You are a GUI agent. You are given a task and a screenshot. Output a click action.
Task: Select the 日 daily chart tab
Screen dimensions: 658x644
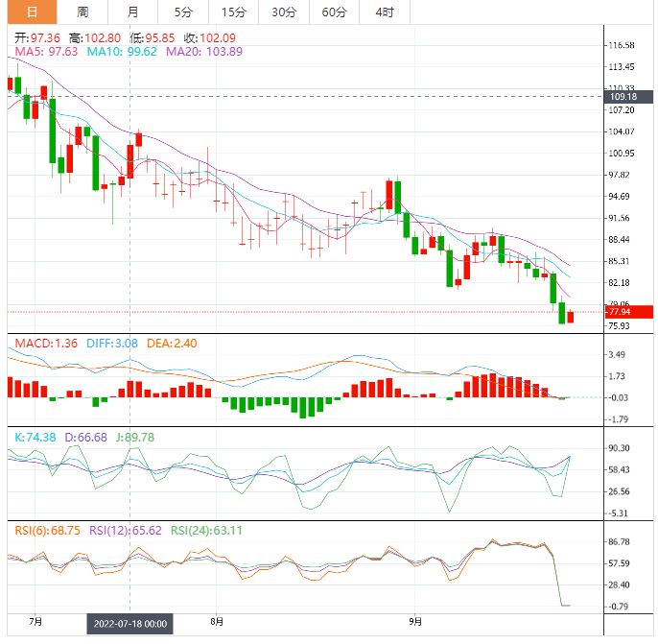point(32,12)
